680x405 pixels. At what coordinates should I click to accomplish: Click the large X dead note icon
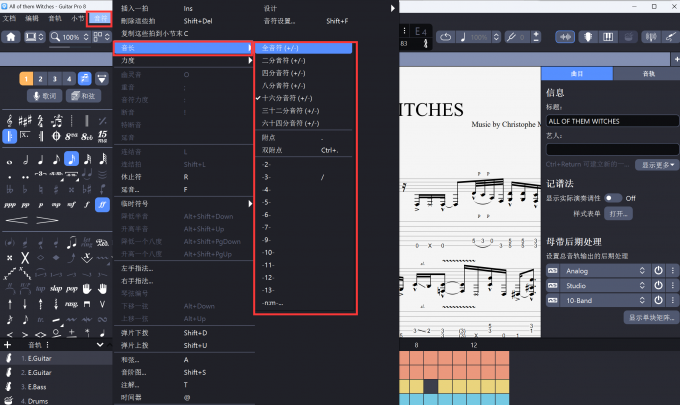25,258
